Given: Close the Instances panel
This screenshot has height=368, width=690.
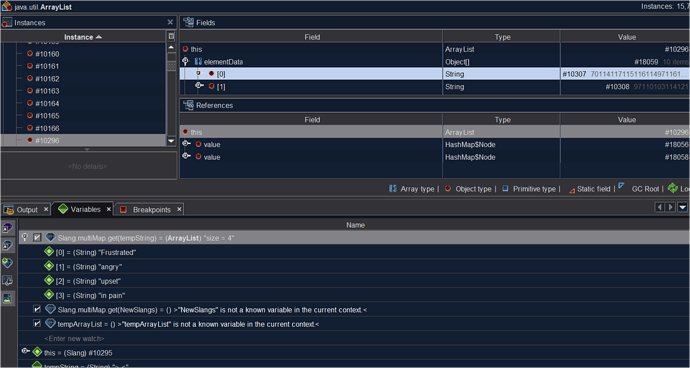Looking at the screenshot, I should pyautogui.click(x=170, y=22).
